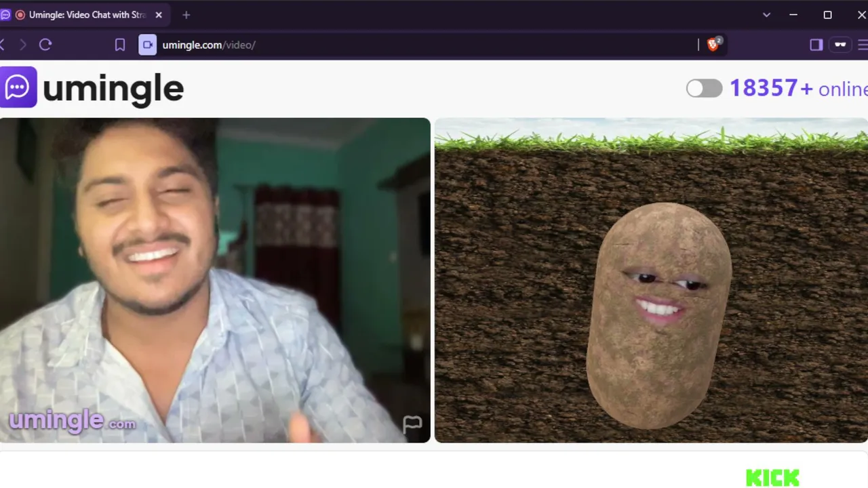Open camera site permissions icon in address bar
The height and width of the screenshot is (488, 868).
pyautogui.click(x=147, y=45)
